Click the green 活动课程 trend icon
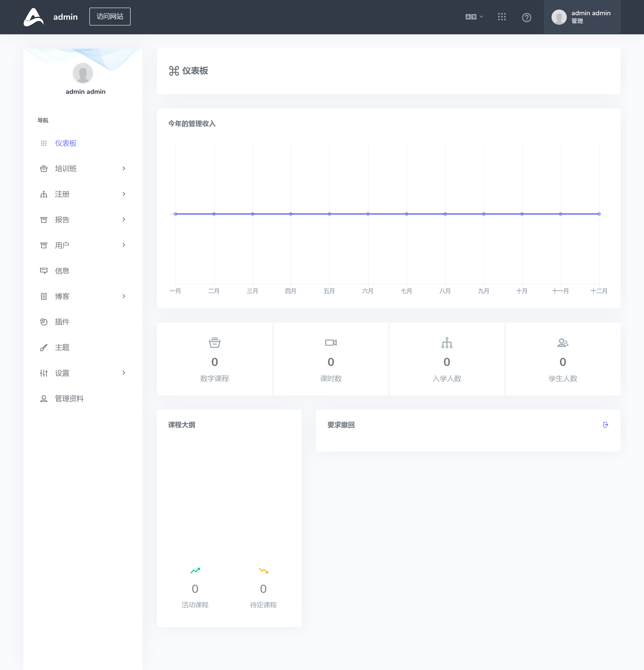The image size is (644, 670). coord(195,571)
